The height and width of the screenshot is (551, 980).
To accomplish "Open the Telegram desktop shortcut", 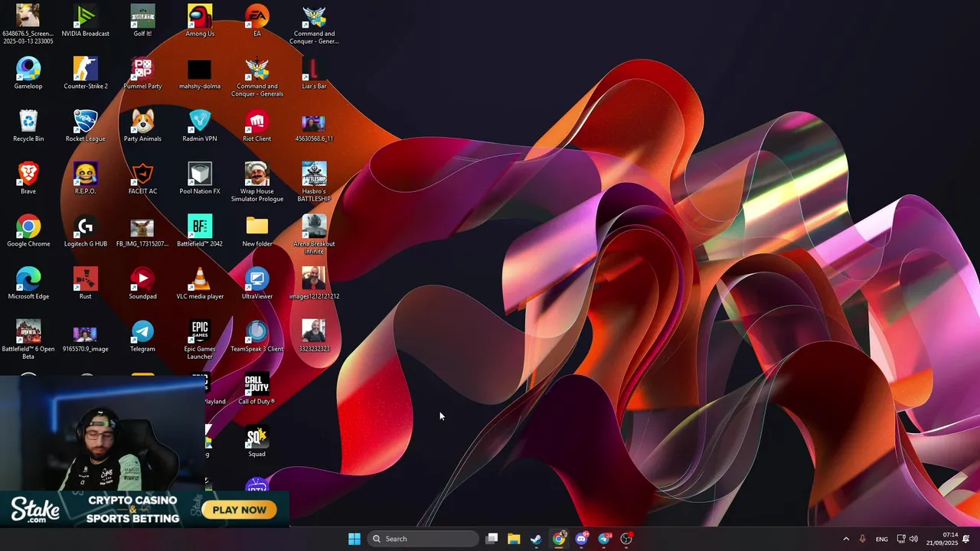I will click(x=142, y=337).
